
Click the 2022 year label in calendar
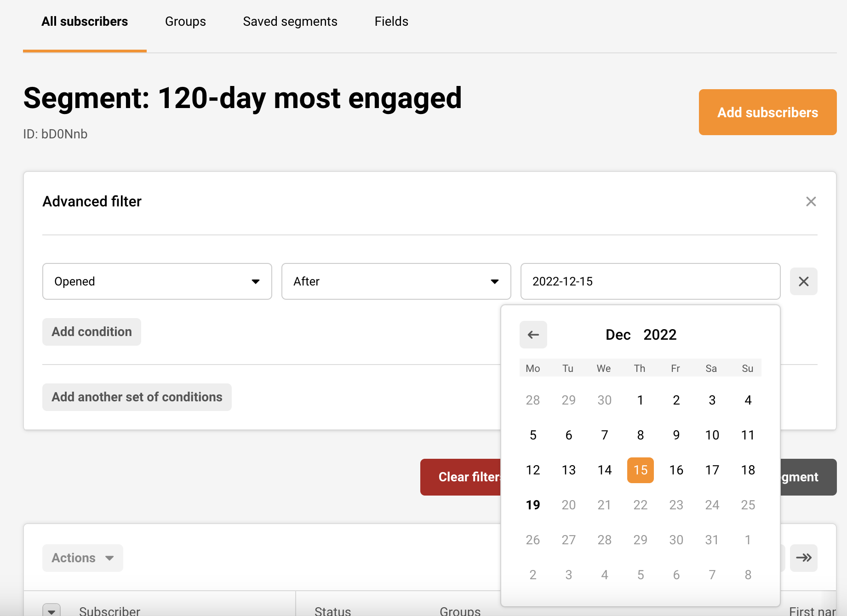660,335
